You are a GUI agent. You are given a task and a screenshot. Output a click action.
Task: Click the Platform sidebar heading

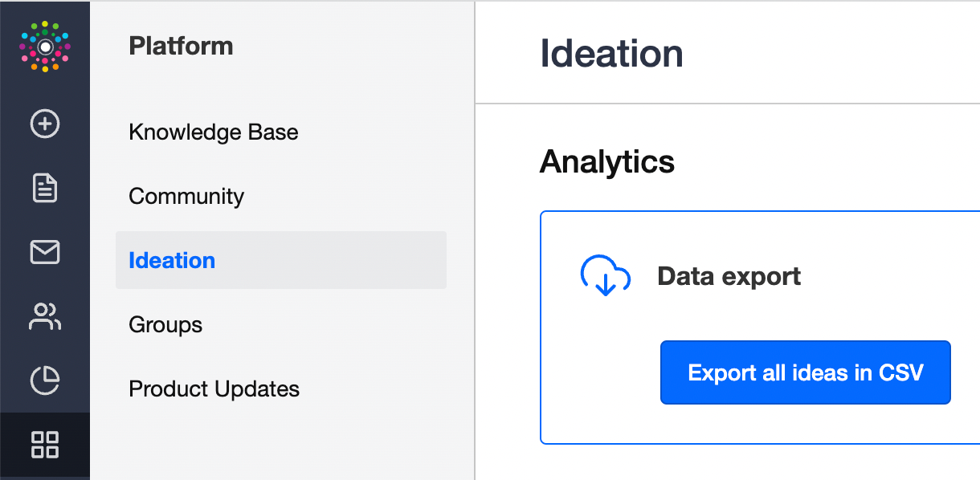181,46
